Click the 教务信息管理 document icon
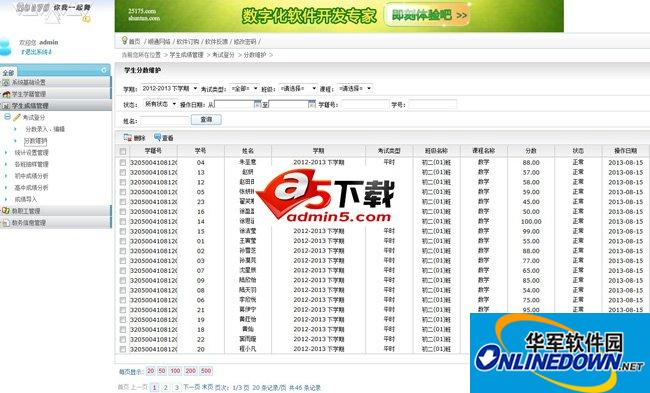The image size is (650, 393). coord(6,223)
